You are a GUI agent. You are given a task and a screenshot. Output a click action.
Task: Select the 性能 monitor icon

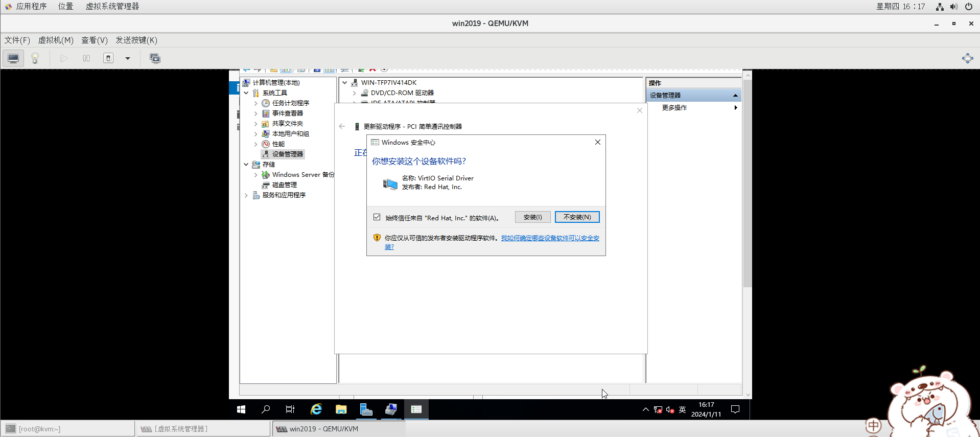point(266,144)
